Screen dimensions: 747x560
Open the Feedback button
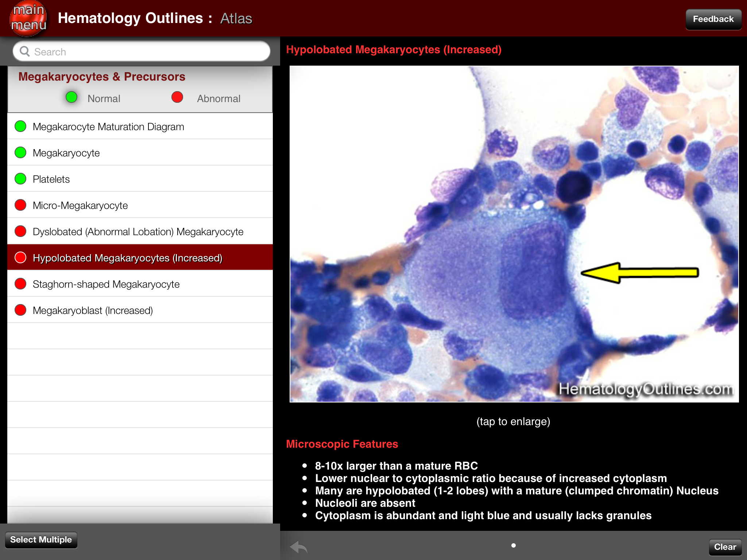click(x=713, y=19)
